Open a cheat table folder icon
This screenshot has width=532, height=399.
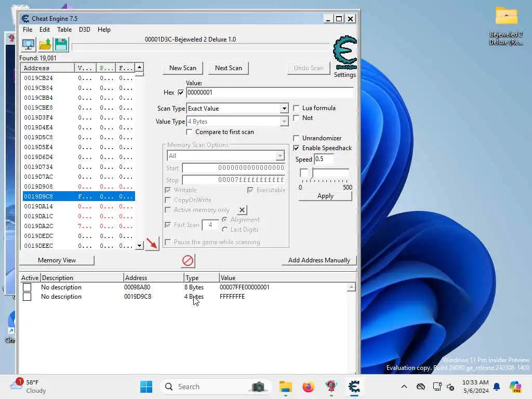45,45
